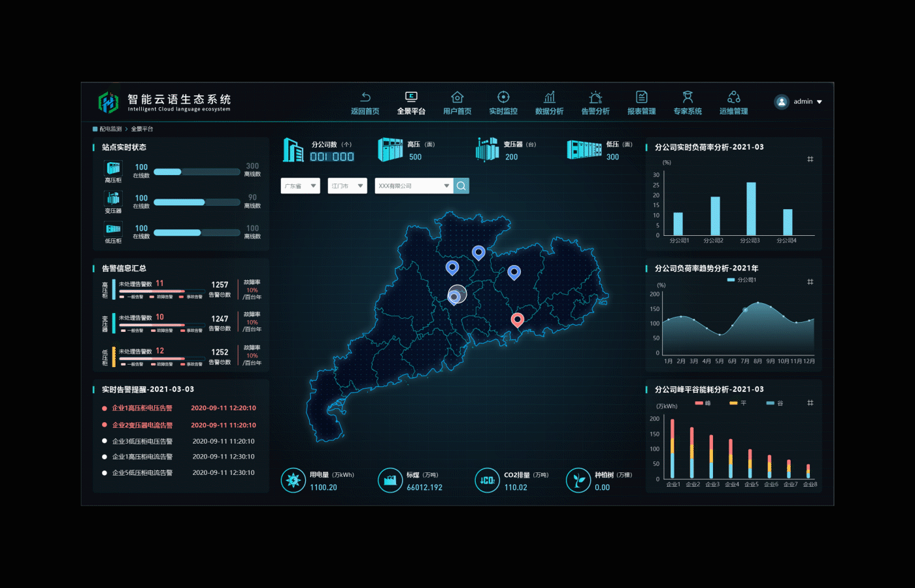Open alert 企业1高压柜电压告警
Image resolution: width=915 pixels, height=588 pixels.
142,408
